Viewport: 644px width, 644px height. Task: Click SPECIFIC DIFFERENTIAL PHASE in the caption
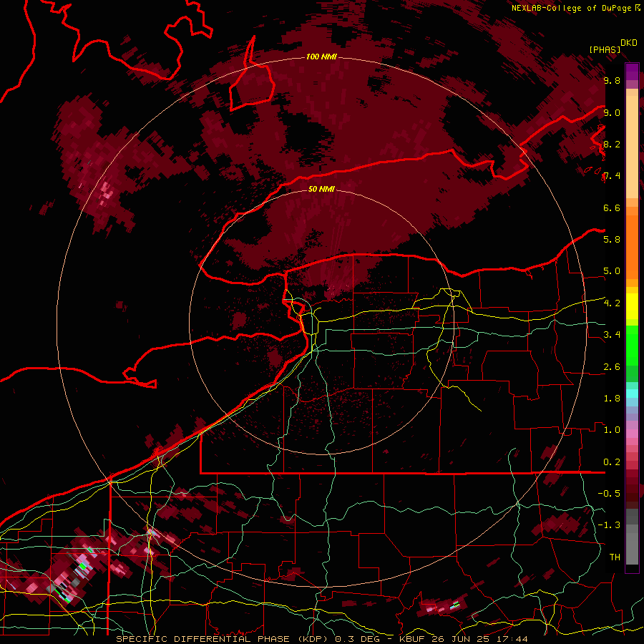coord(203,639)
